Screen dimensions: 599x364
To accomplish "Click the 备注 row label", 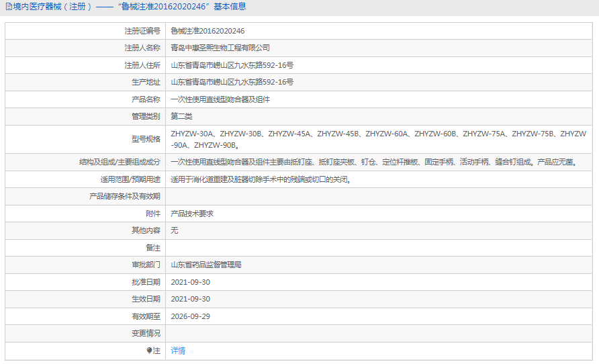I will point(153,248).
